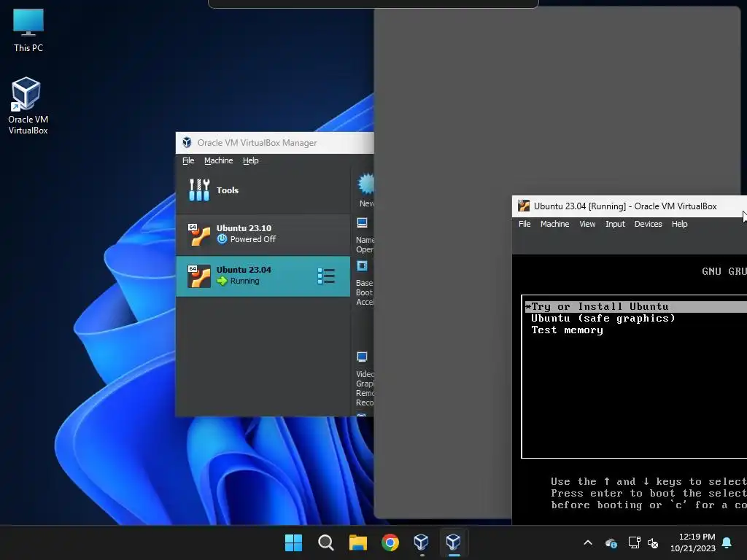Open This PC desktop icon
Image resolution: width=747 pixels, height=560 pixels.
point(28,30)
